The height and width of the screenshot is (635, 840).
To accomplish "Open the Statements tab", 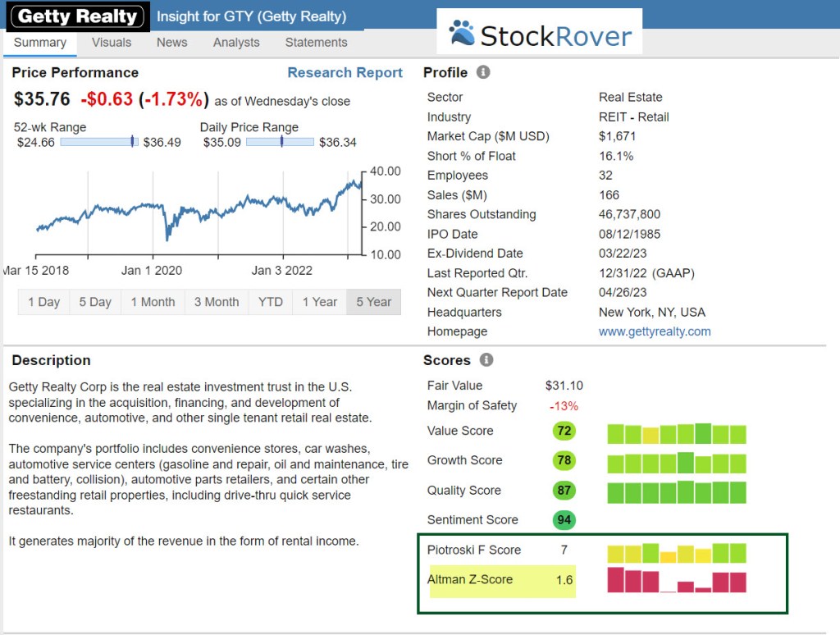I will [x=316, y=43].
